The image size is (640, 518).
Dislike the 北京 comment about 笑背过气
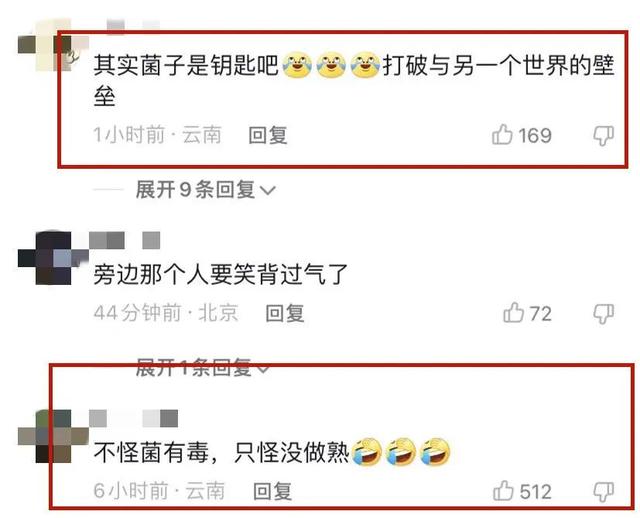click(x=604, y=313)
